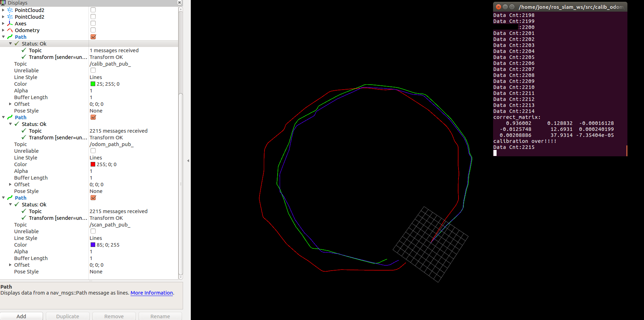This screenshot has height=320, width=644.
Task: Enable the Odometry display checkbox
Action: (x=93, y=30)
